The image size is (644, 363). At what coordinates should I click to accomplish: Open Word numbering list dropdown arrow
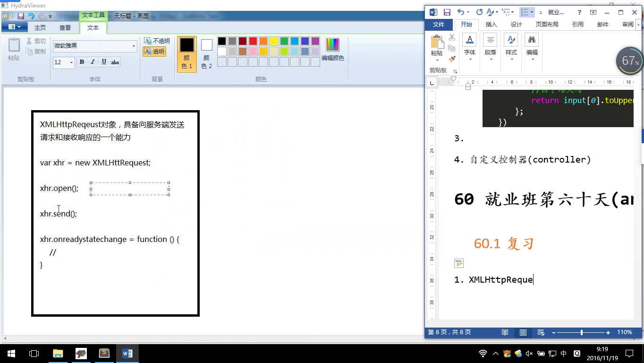[x=532, y=12]
